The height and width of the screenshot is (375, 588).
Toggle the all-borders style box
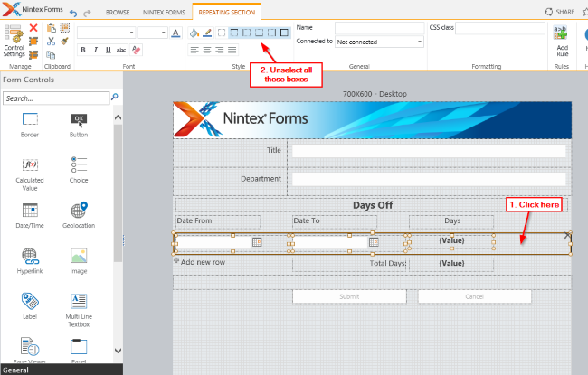pyautogui.click(x=284, y=33)
